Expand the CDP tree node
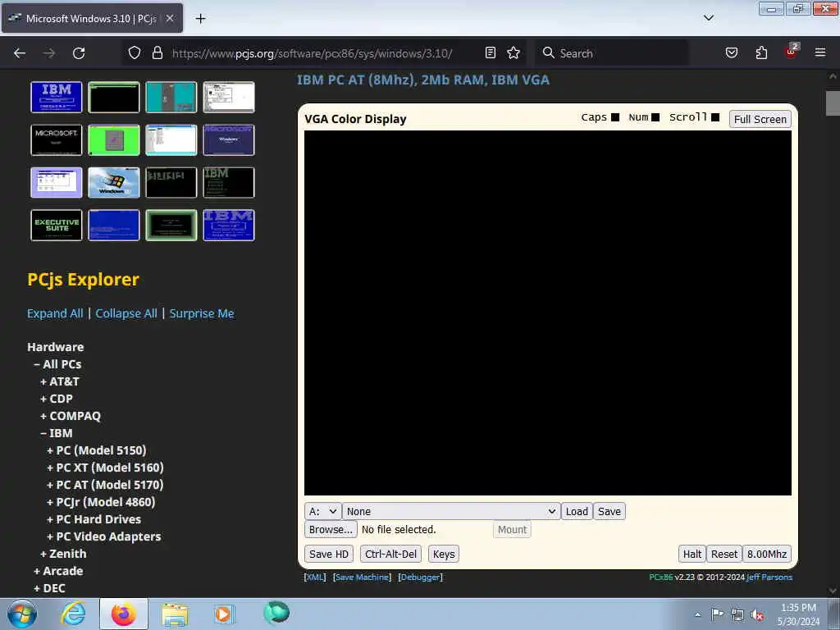The image size is (840, 630). click(57, 399)
